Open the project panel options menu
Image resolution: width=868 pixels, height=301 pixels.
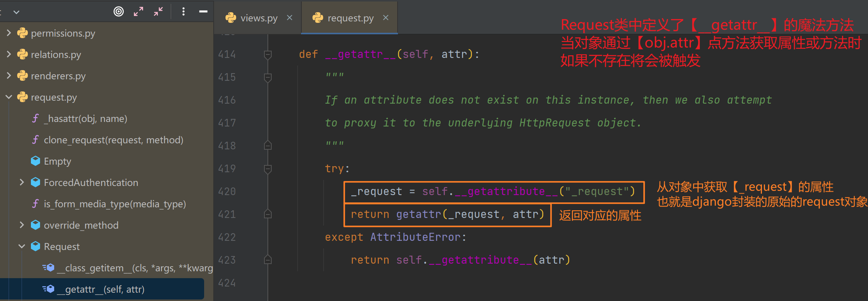tap(184, 11)
